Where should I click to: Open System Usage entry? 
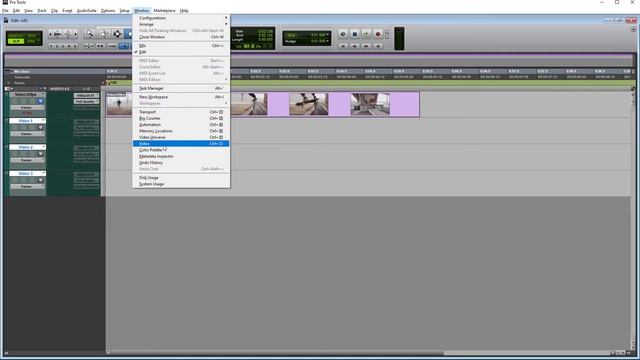[x=181, y=184]
